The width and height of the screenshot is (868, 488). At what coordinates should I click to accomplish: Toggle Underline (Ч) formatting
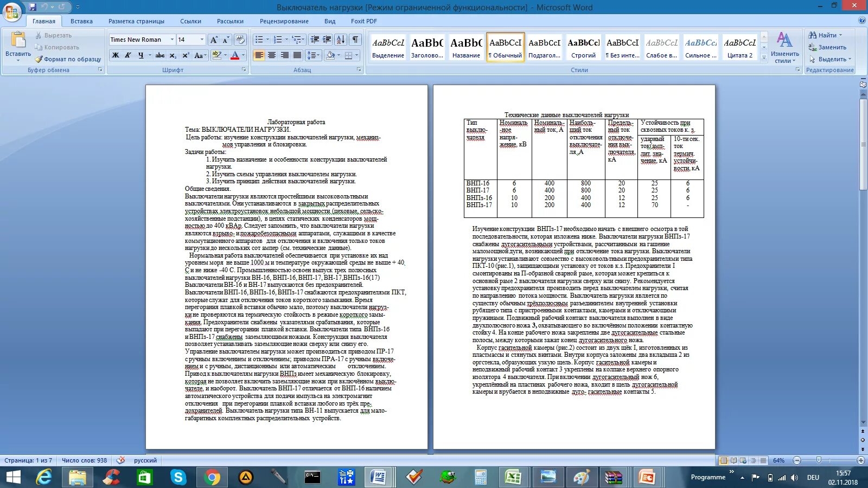click(x=141, y=55)
